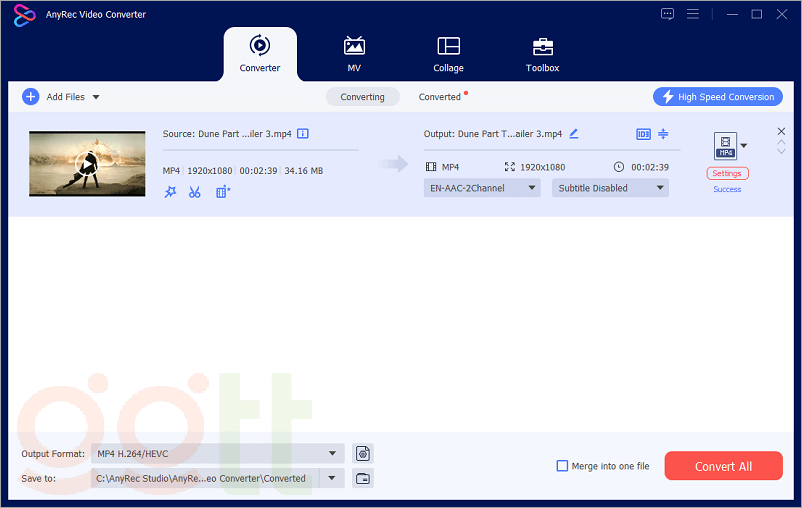Expand the Subtitle Disabled dropdown
This screenshot has width=802, height=508.
click(x=610, y=188)
